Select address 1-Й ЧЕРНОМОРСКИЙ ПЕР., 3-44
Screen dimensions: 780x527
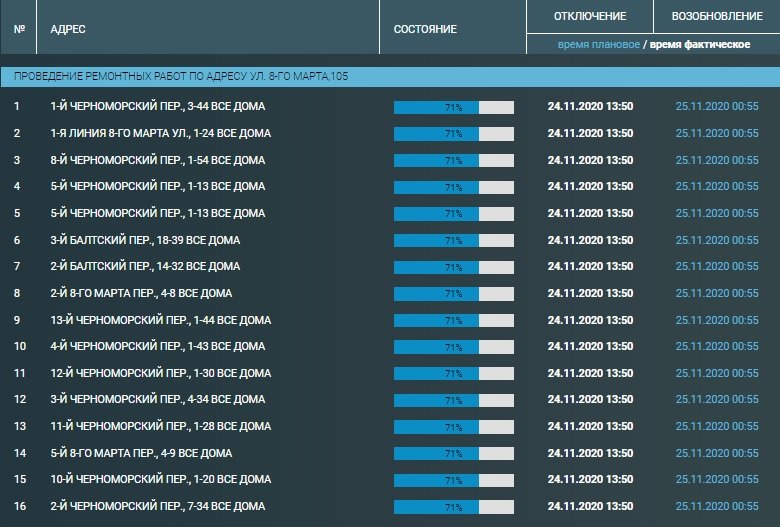158,106
